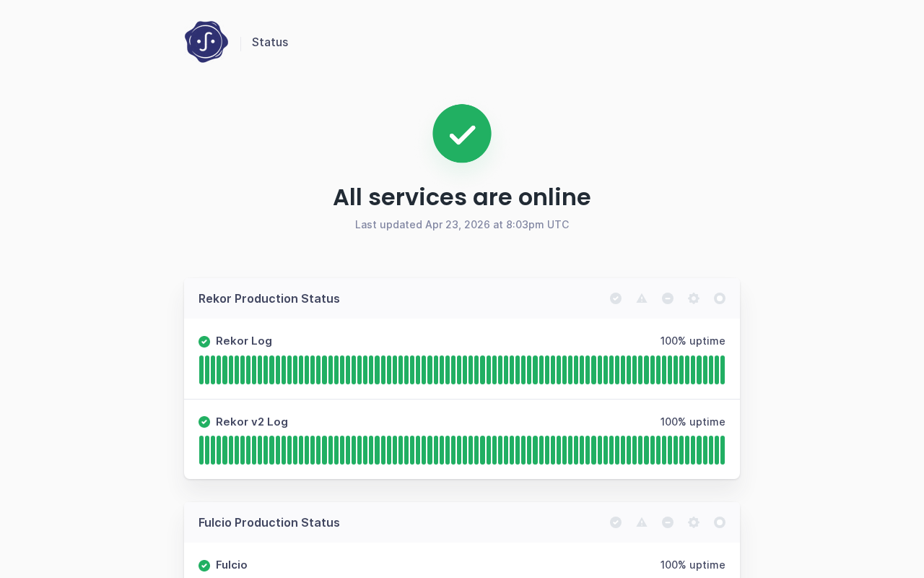Open the Rekor Log service name
The image size is (924, 578).
pos(244,341)
